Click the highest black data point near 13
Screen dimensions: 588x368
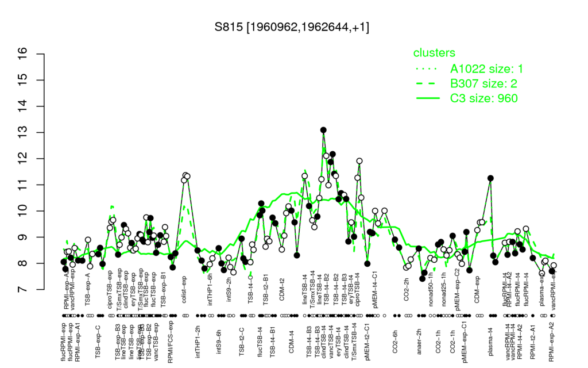click(x=323, y=130)
